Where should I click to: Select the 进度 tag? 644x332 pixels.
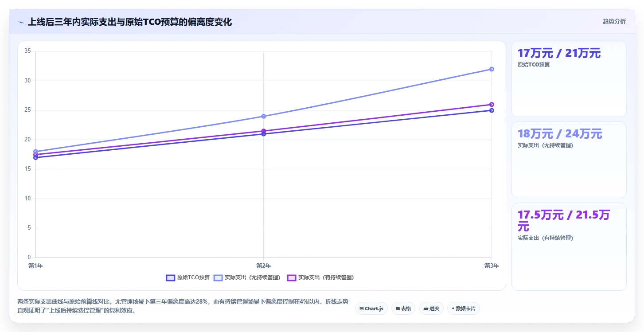tap(431, 309)
